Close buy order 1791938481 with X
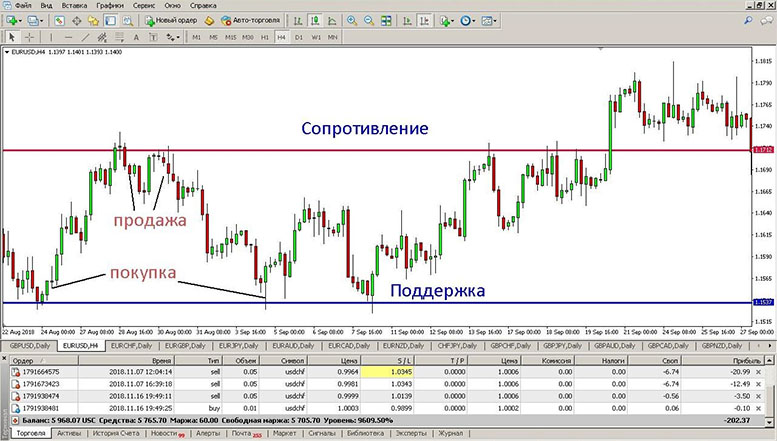Image resolution: width=777 pixels, height=441 pixels. pos(758,408)
